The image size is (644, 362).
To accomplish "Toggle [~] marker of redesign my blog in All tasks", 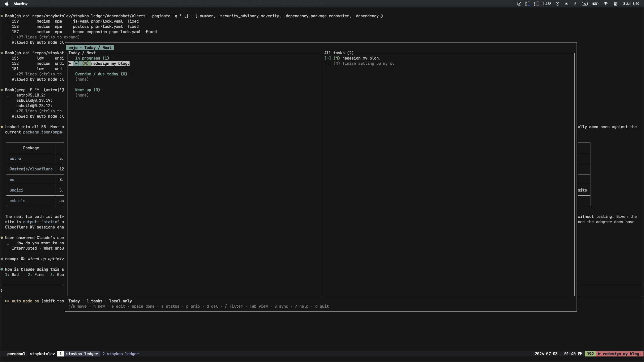I will [x=328, y=58].
